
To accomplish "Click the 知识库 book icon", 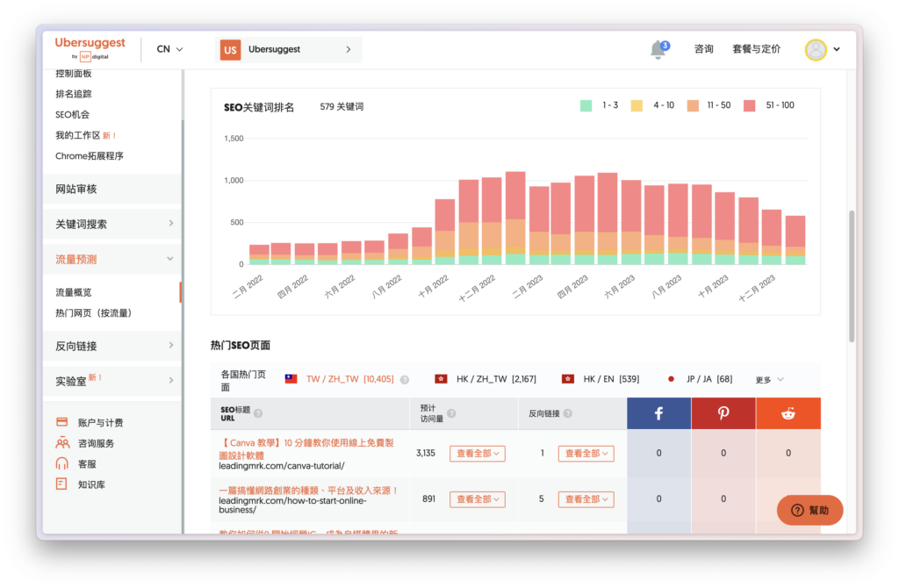I will [x=61, y=484].
